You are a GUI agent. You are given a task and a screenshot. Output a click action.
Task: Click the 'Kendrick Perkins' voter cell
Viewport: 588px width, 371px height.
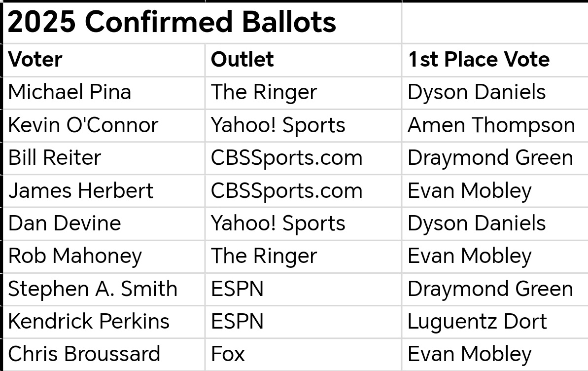click(x=104, y=322)
